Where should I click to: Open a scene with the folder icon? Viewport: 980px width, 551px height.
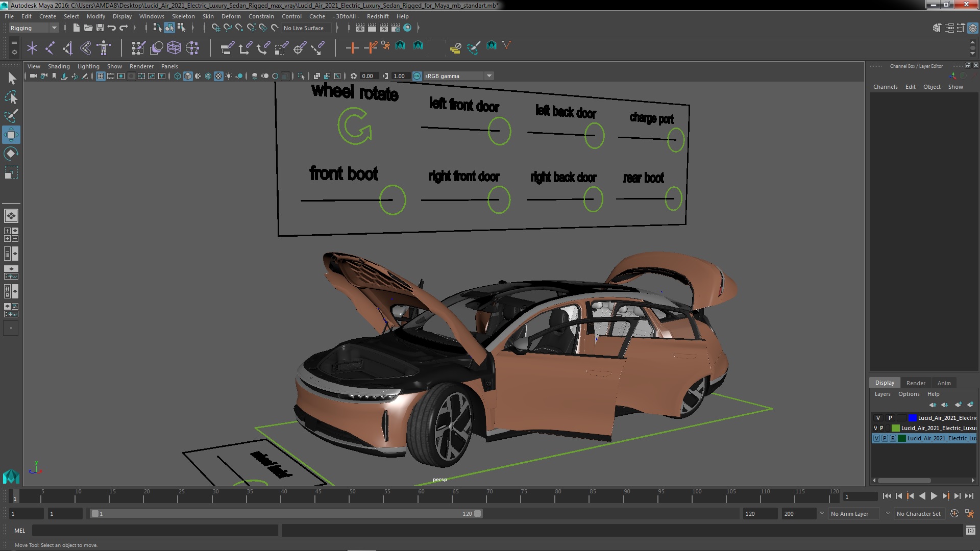click(x=88, y=28)
